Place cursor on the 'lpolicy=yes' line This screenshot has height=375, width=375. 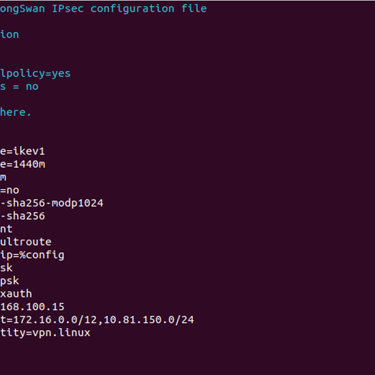35,74
